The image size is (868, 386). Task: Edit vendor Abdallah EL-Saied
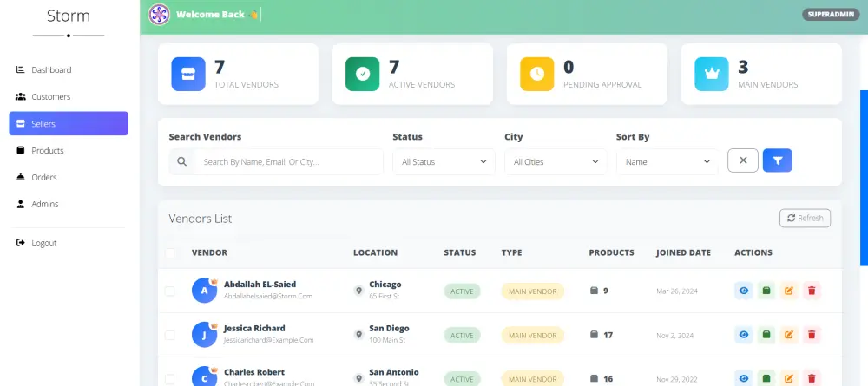(789, 291)
